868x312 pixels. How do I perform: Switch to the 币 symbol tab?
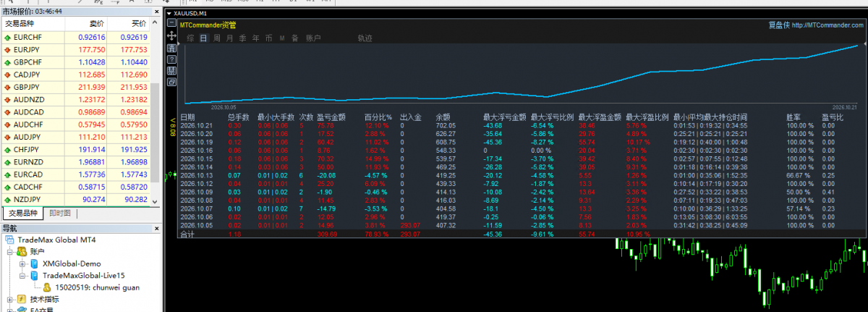click(268, 38)
